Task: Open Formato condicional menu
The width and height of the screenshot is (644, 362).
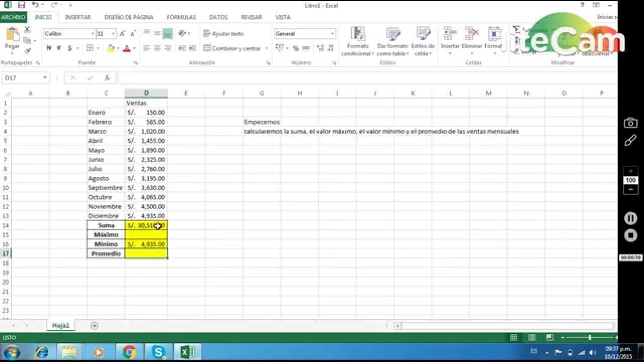Action: (357, 42)
